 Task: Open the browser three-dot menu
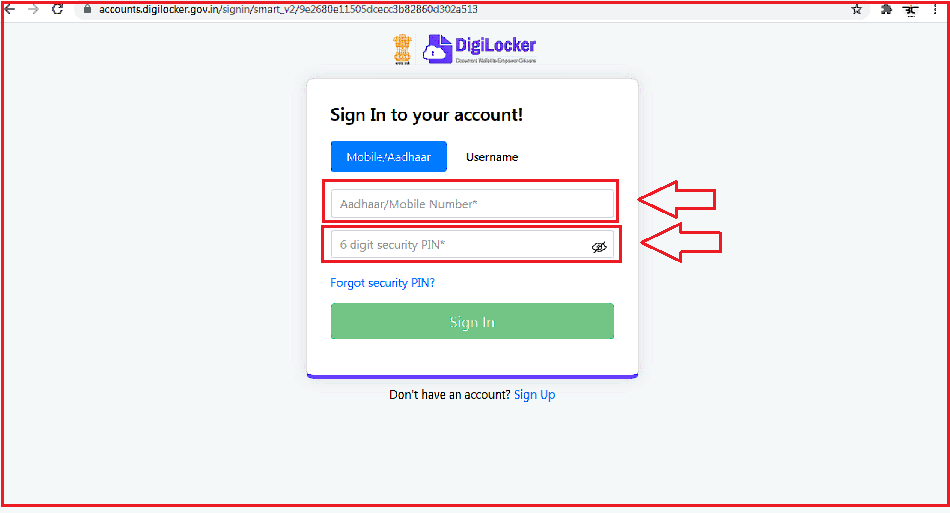click(935, 9)
